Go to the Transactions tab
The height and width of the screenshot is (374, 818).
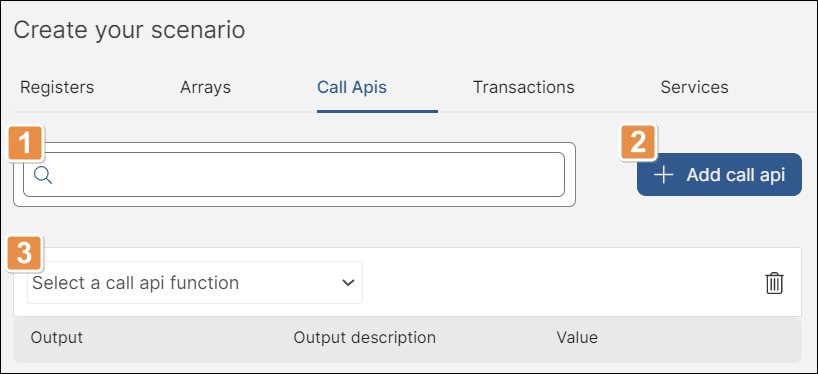[x=524, y=87]
